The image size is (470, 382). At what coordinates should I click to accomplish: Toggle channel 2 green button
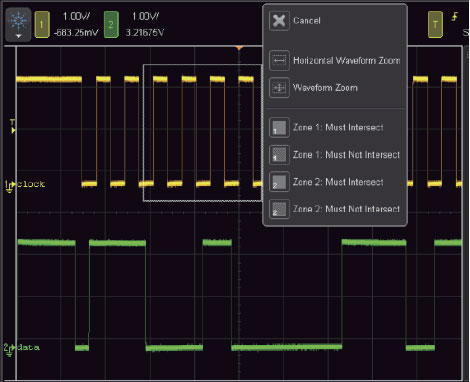coord(111,24)
